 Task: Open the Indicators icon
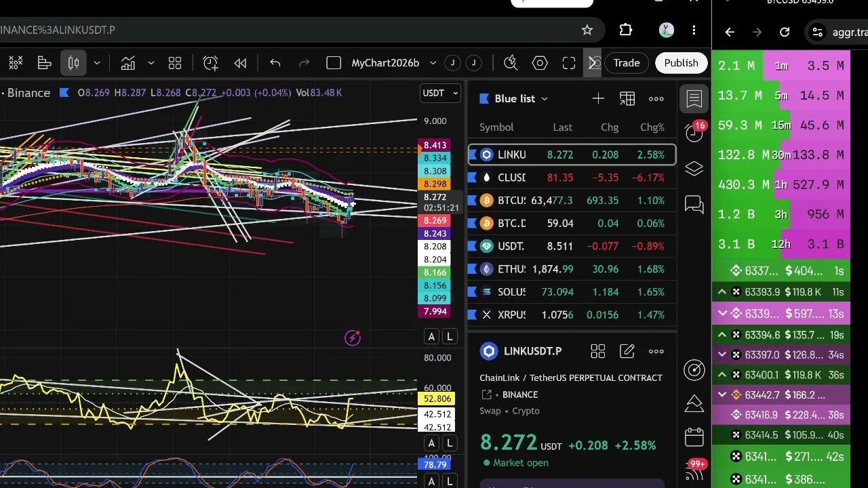click(x=128, y=63)
